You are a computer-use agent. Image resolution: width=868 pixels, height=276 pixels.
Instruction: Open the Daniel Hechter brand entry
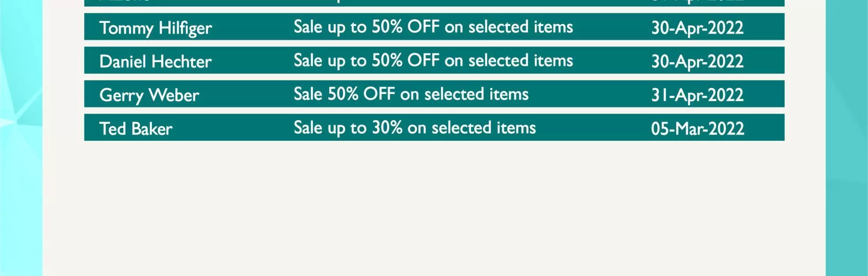(x=156, y=61)
